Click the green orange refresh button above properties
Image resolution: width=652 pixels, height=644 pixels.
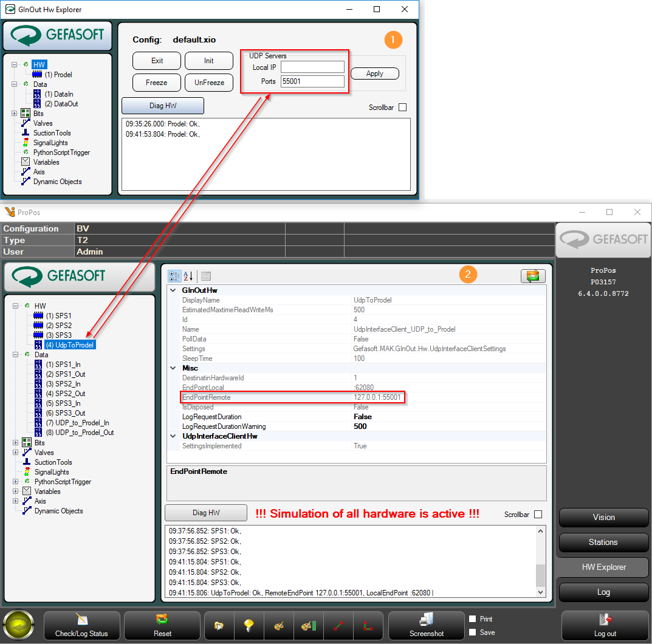[533, 276]
